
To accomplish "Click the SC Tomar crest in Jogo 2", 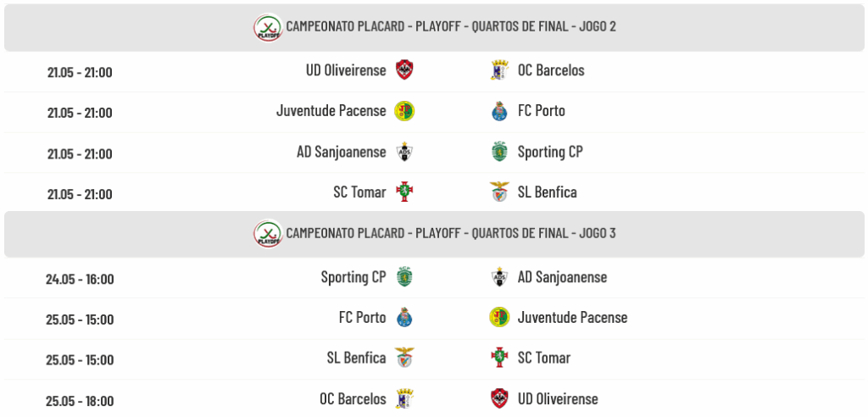I will click(404, 192).
